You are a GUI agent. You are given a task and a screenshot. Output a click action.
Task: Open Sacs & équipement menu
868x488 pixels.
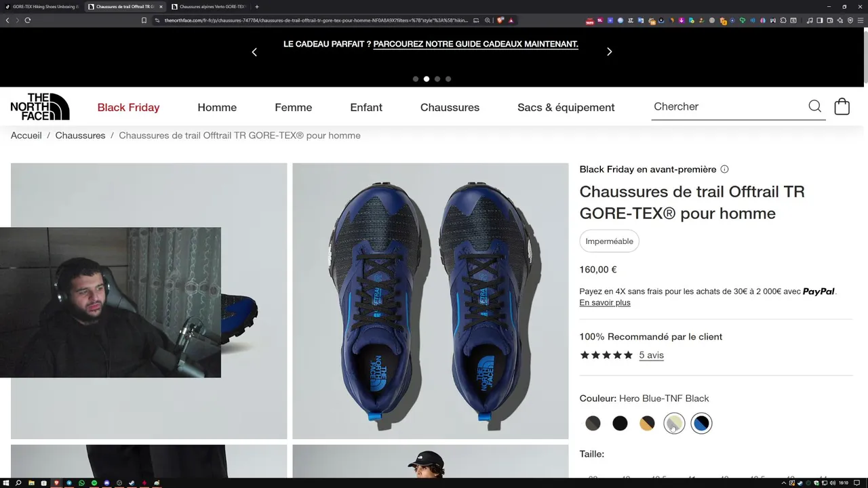pos(566,107)
